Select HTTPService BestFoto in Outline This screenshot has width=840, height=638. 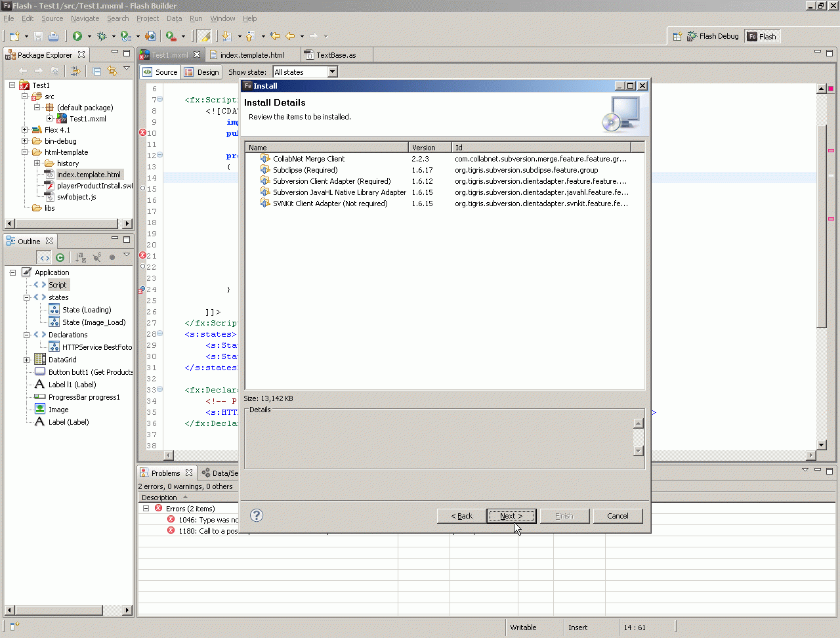click(x=97, y=347)
